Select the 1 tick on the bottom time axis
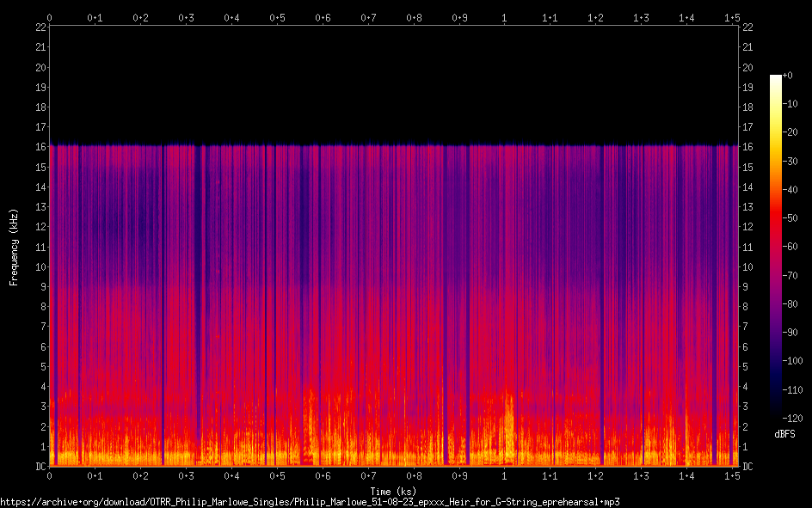 pos(504,475)
